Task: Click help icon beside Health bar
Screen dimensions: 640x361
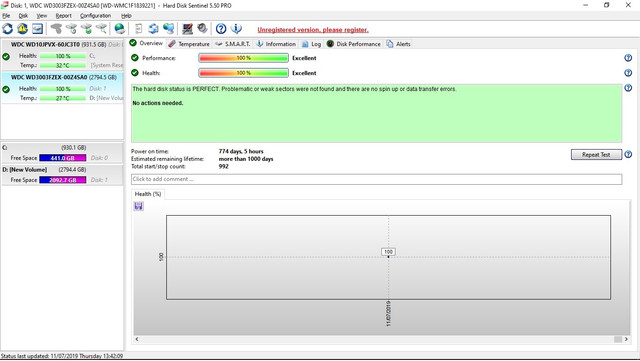Action: point(628,73)
